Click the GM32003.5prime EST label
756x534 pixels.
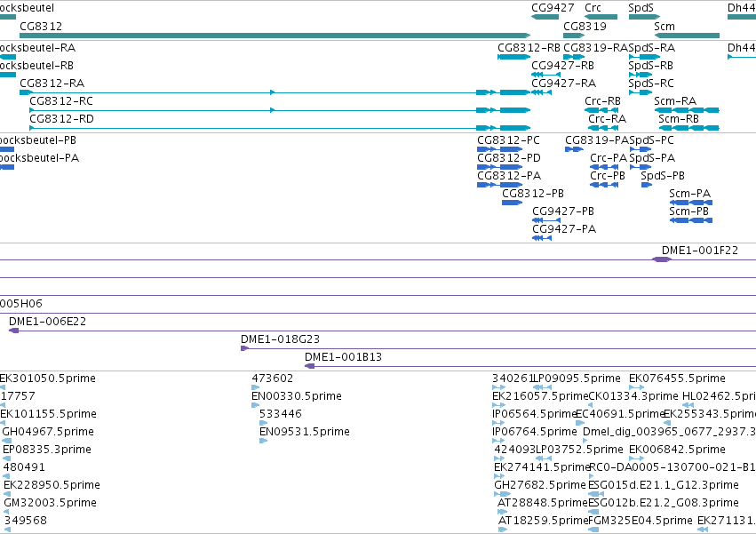(x=50, y=503)
